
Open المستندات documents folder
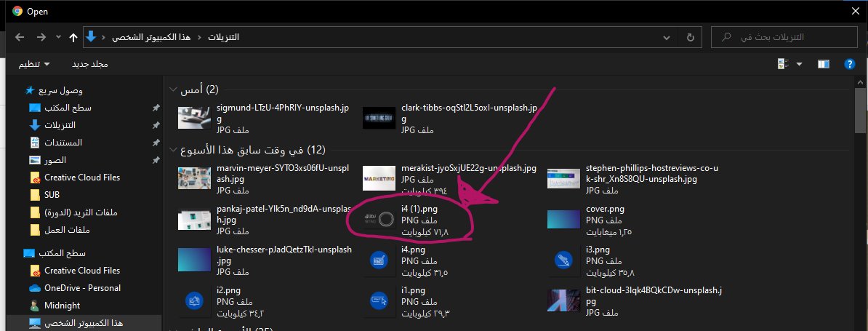pos(55,143)
